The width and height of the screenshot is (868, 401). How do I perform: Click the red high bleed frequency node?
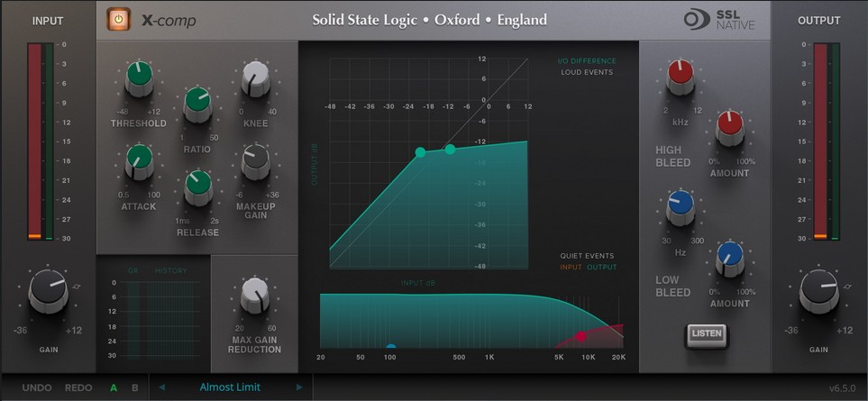[580, 336]
